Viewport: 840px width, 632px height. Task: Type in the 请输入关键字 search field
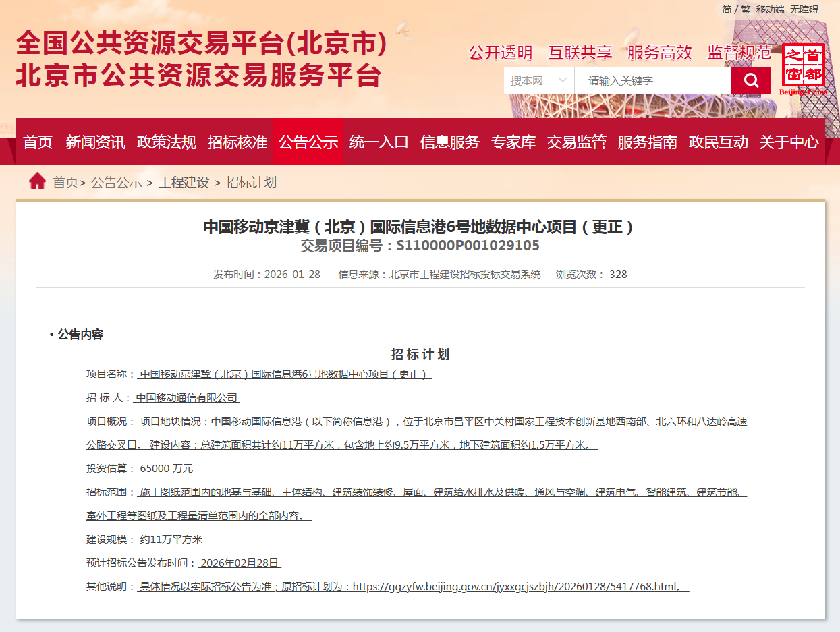click(652, 81)
